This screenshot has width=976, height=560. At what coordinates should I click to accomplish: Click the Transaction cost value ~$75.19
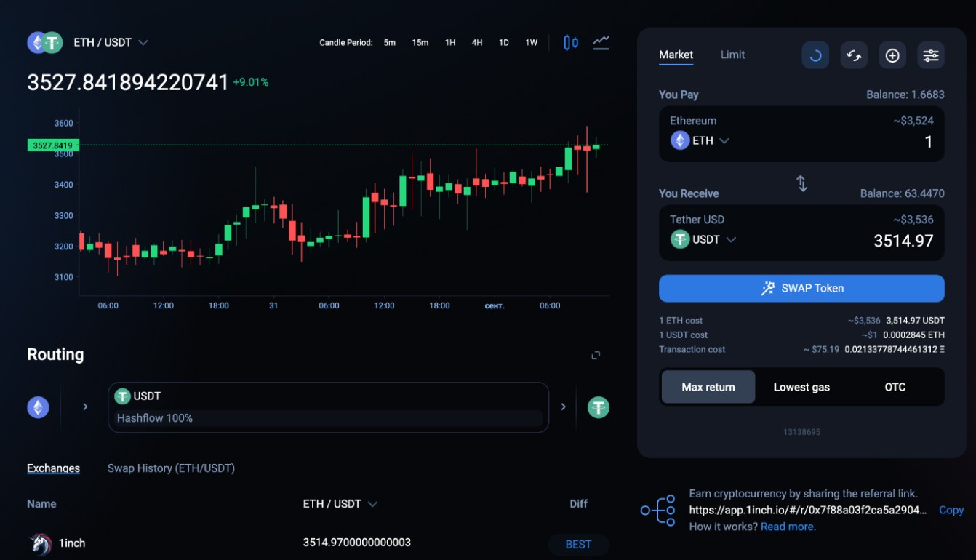[821, 350]
